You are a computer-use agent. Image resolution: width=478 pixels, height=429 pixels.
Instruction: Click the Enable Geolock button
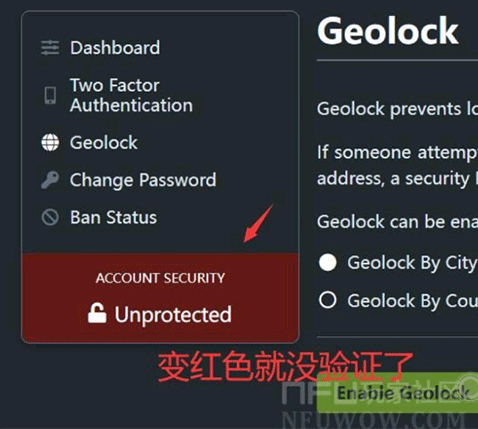click(397, 393)
